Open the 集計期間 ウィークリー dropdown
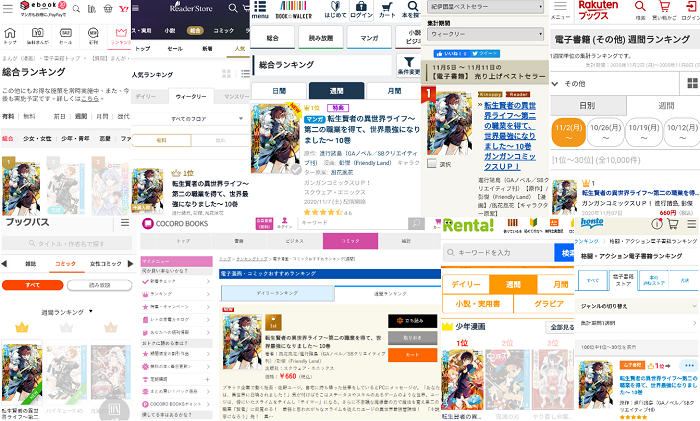 click(x=485, y=34)
